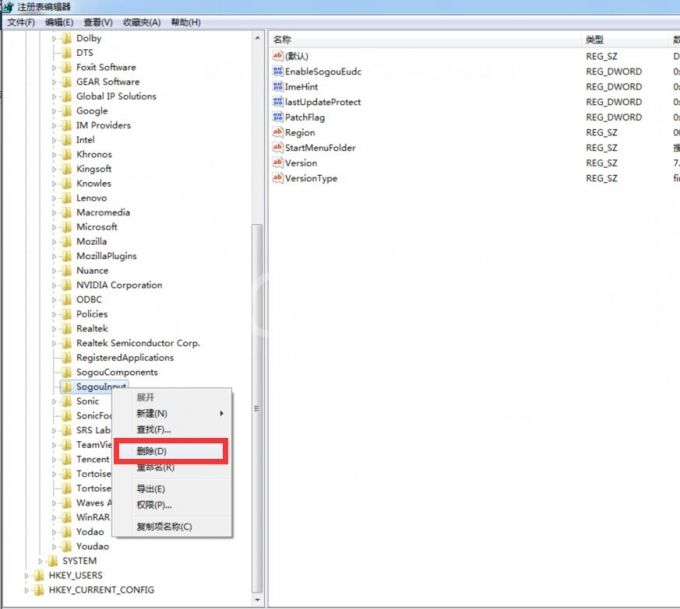Select the Nuance key label
This screenshot has height=609, width=680.
[x=92, y=271]
